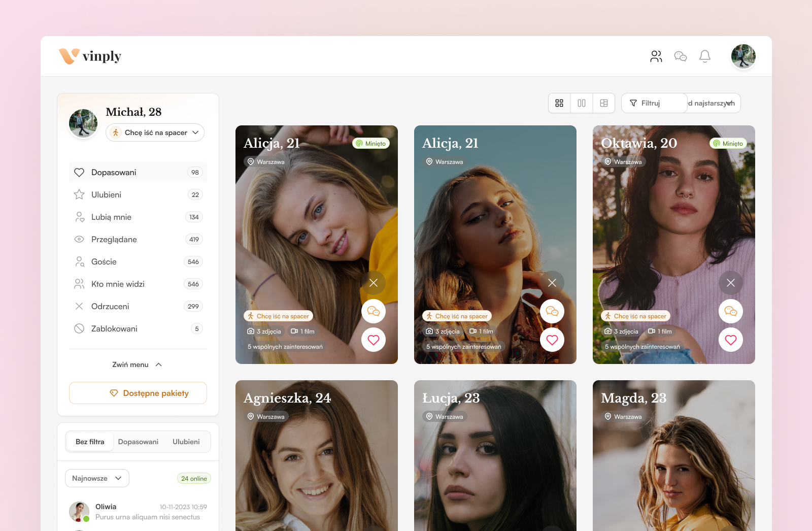Start a chat with Oktawia, 20
Screen dimensions: 812x531
point(731,311)
